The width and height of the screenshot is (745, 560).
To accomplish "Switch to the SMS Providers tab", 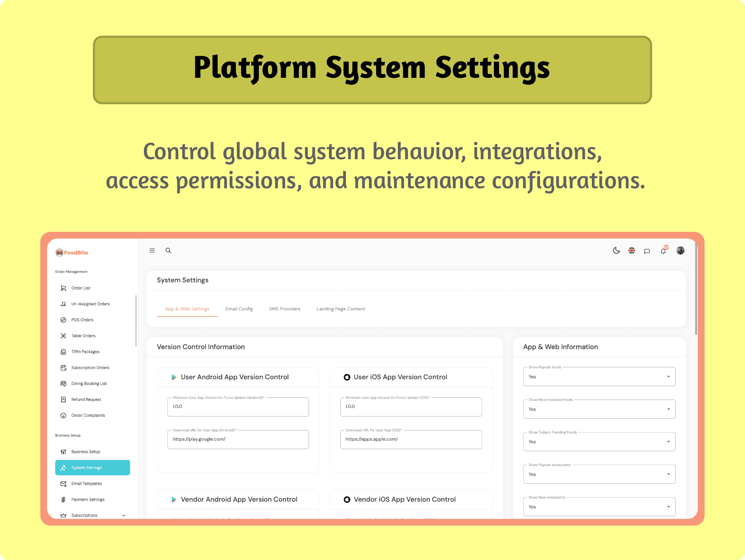I will (x=285, y=309).
